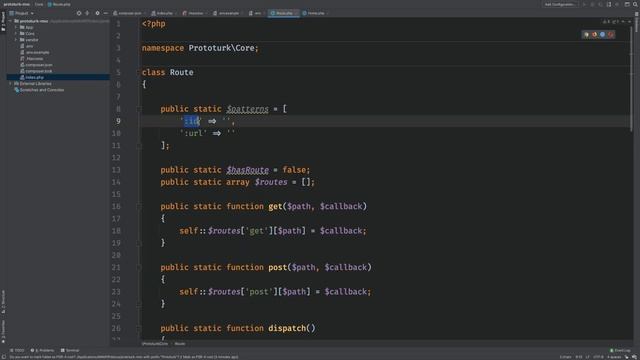Click the tool windows toggle icon in status bar corner
640x360 pixels.
coord(4,357)
